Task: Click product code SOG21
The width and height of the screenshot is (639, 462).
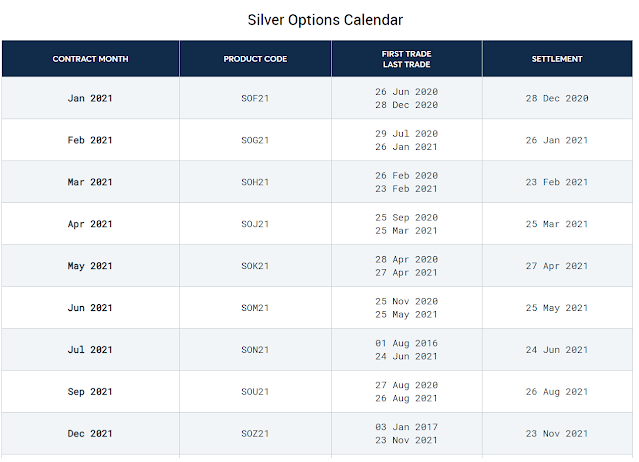Action: coord(255,140)
